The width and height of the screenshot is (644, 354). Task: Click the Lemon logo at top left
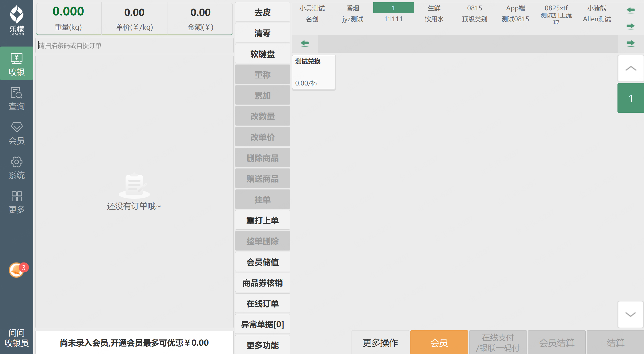pos(17,20)
